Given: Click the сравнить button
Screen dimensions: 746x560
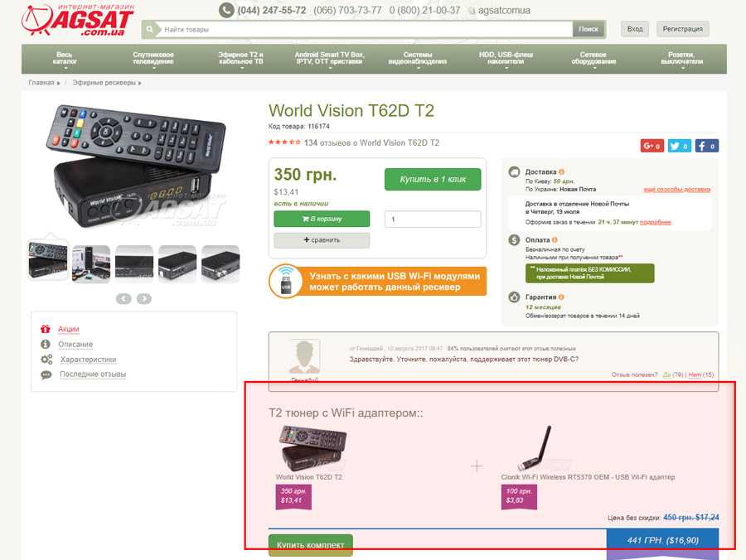Looking at the screenshot, I should click(322, 240).
